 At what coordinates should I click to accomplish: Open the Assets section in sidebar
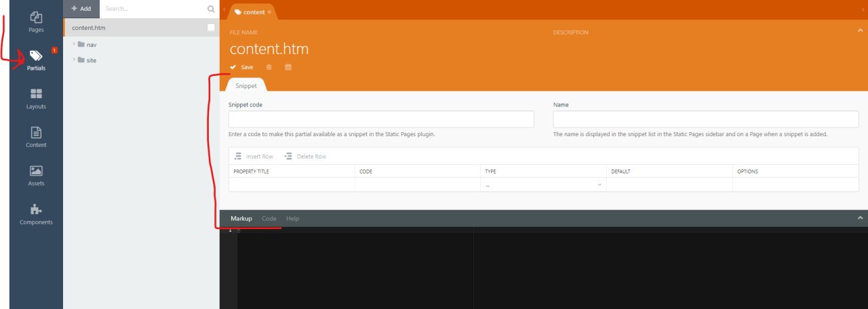click(36, 176)
